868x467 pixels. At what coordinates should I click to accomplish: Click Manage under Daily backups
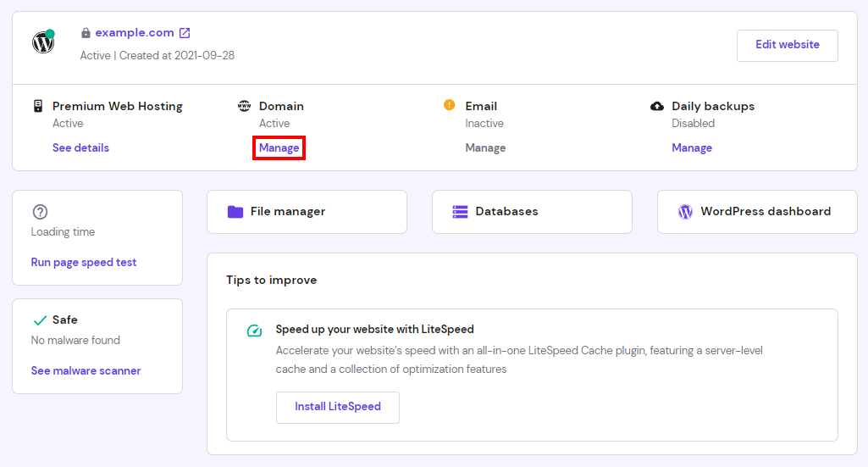692,147
